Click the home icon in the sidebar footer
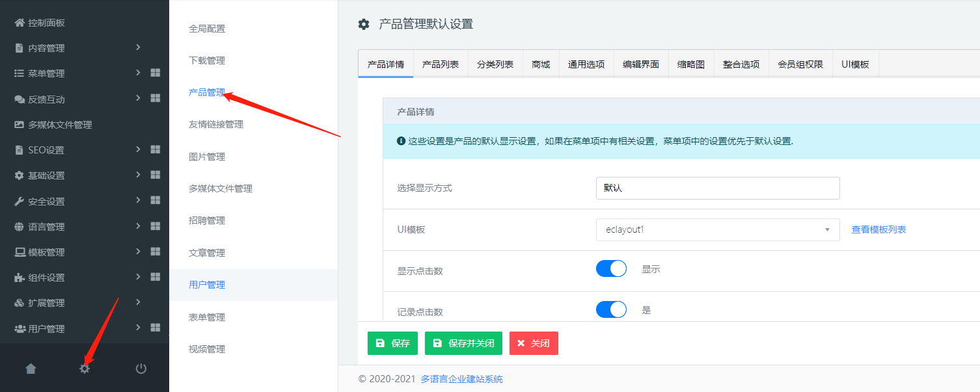Screen dimensions: 980x392 click(x=31, y=369)
